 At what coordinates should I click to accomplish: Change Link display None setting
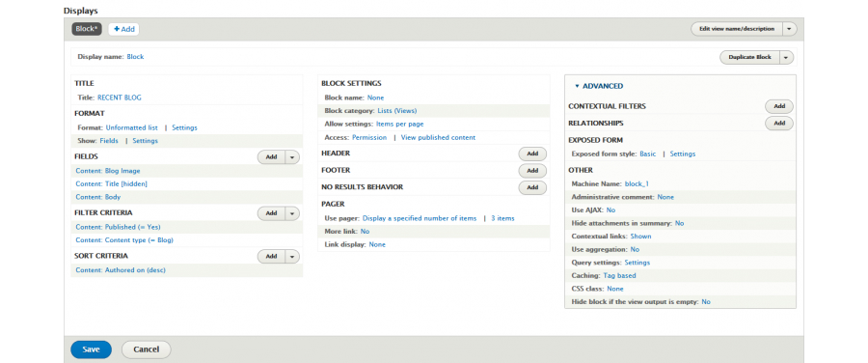pos(377,244)
